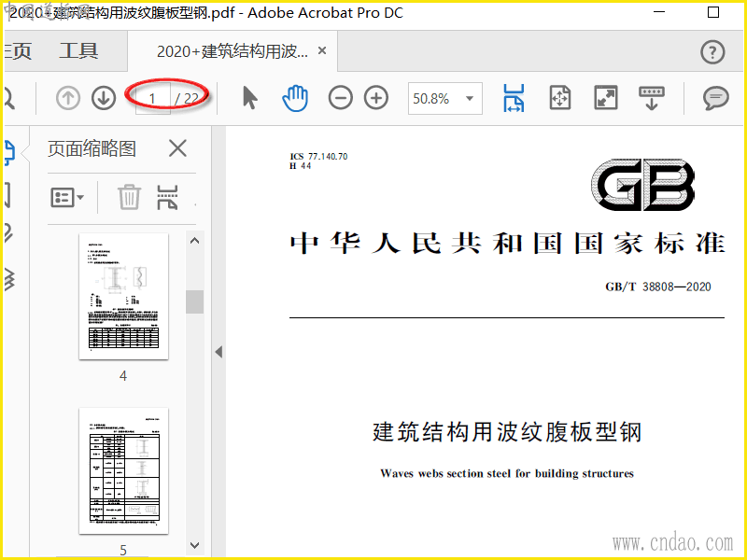The width and height of the screenshot is (747, 560).
Task: Fit one full page to window
Action: (559, 98)
